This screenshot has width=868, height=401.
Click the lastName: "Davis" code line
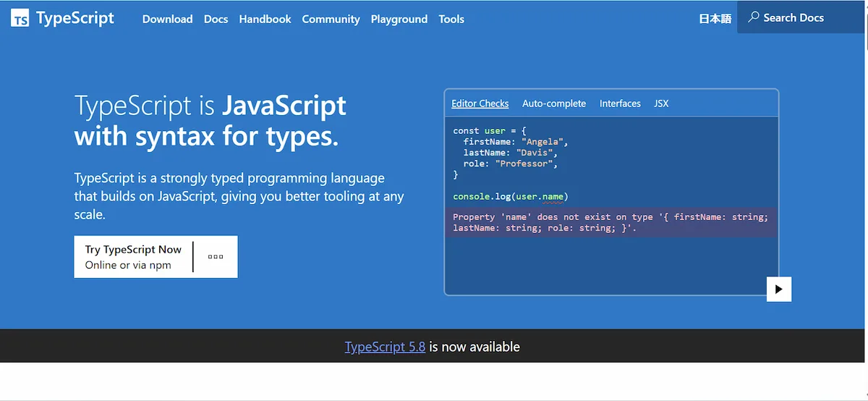pos(511,153)
